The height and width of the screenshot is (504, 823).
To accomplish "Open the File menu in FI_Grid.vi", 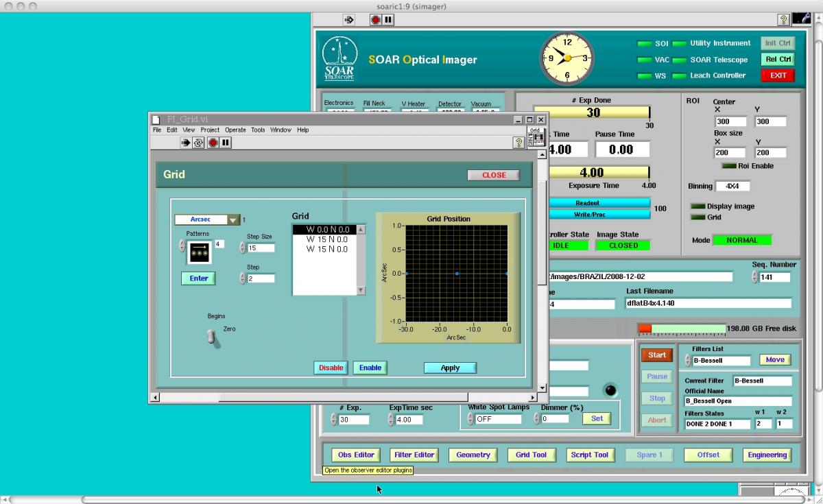I will [157, 130].
